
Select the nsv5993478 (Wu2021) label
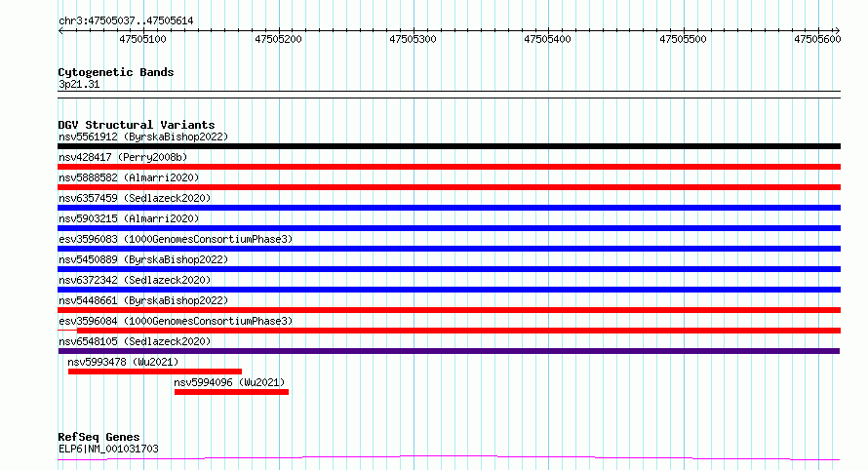[x=123, y=362]
